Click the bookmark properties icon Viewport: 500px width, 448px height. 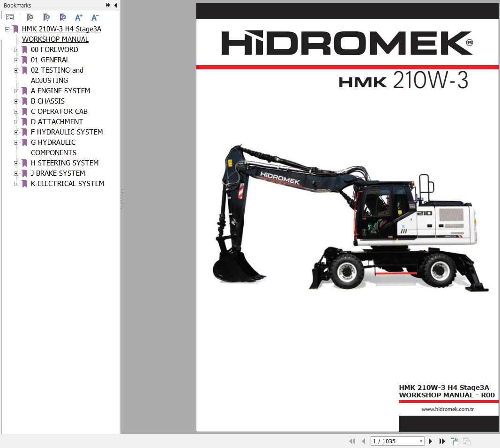click(63, 17)
